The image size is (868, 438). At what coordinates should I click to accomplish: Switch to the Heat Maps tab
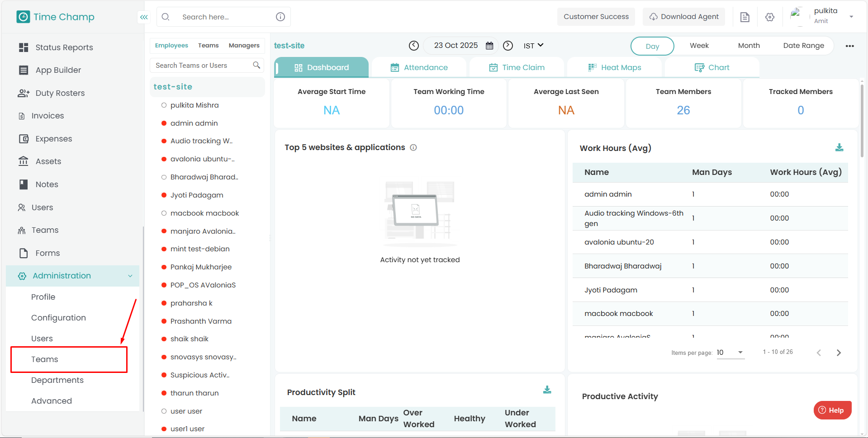point(614,68)
